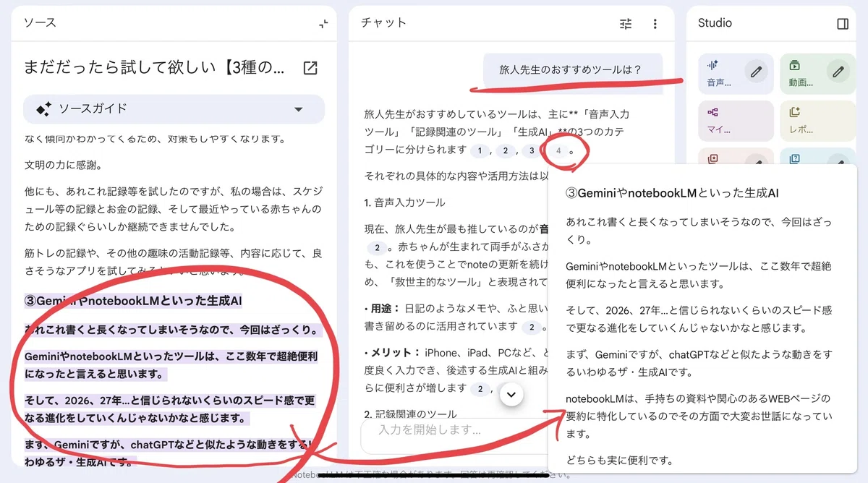
Task: Generate the 音声… audio overview card
Action: [x=736, y=74]
